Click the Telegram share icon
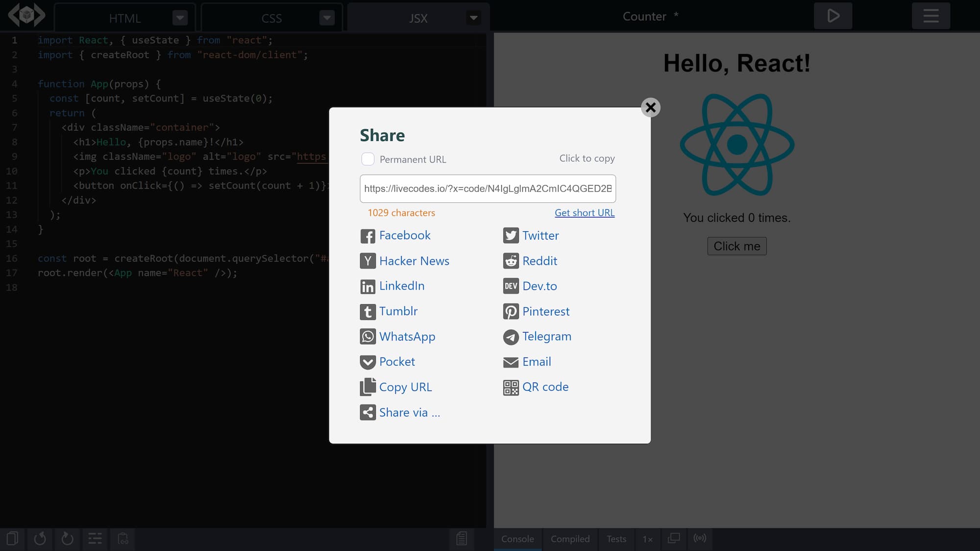 pos(510,336)
